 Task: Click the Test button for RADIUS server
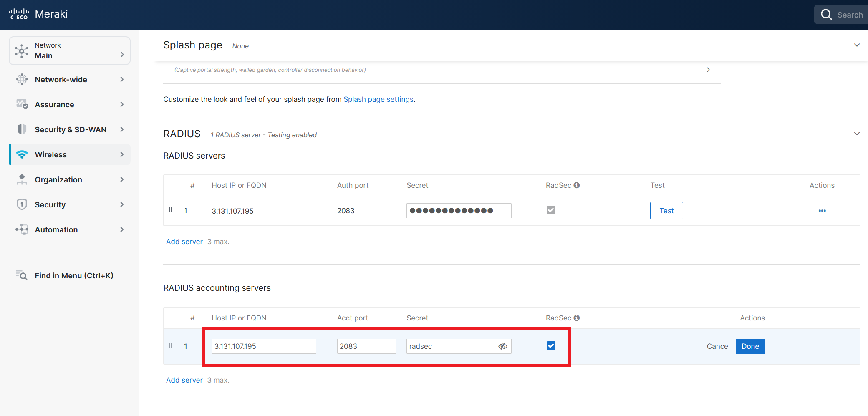[x=666, y=211]
